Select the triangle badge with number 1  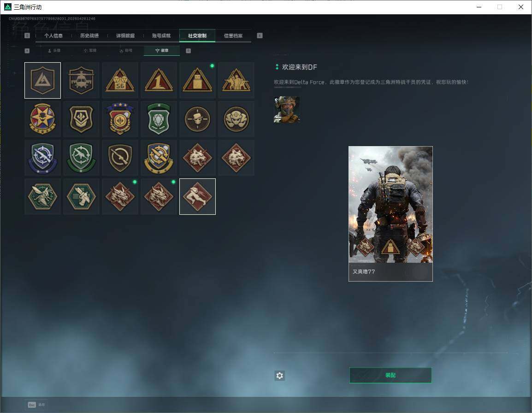tap(159, 80)
